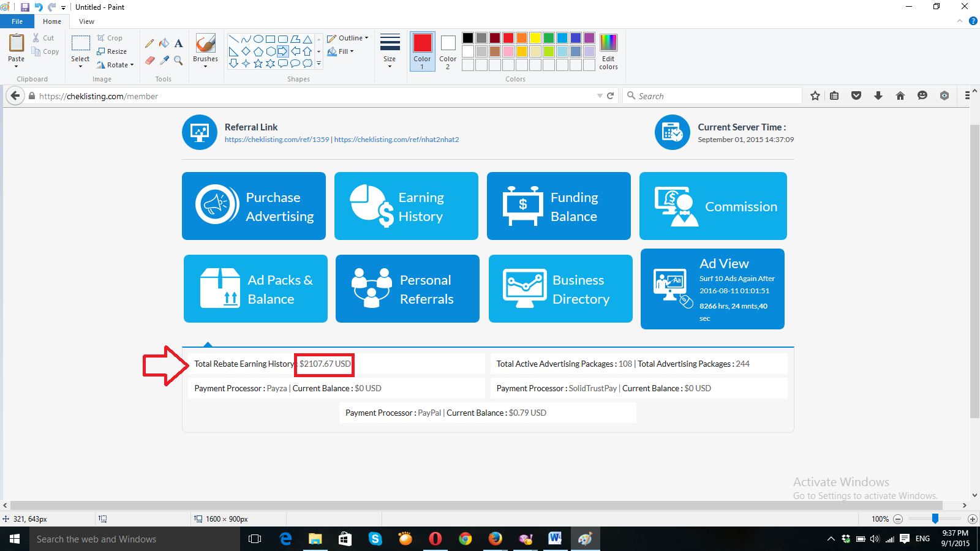Copy the selection

(46, 52)
